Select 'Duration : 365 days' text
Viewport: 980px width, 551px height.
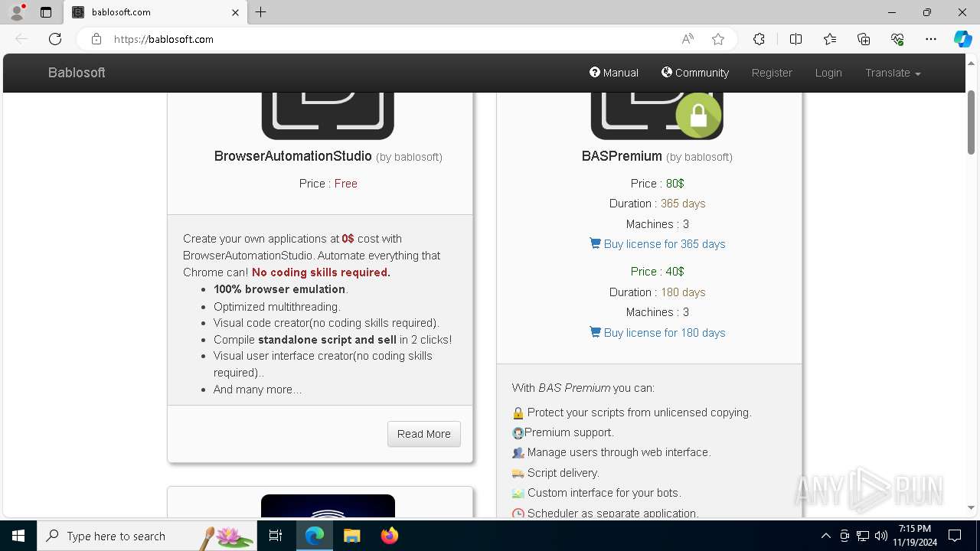point(658,204)
